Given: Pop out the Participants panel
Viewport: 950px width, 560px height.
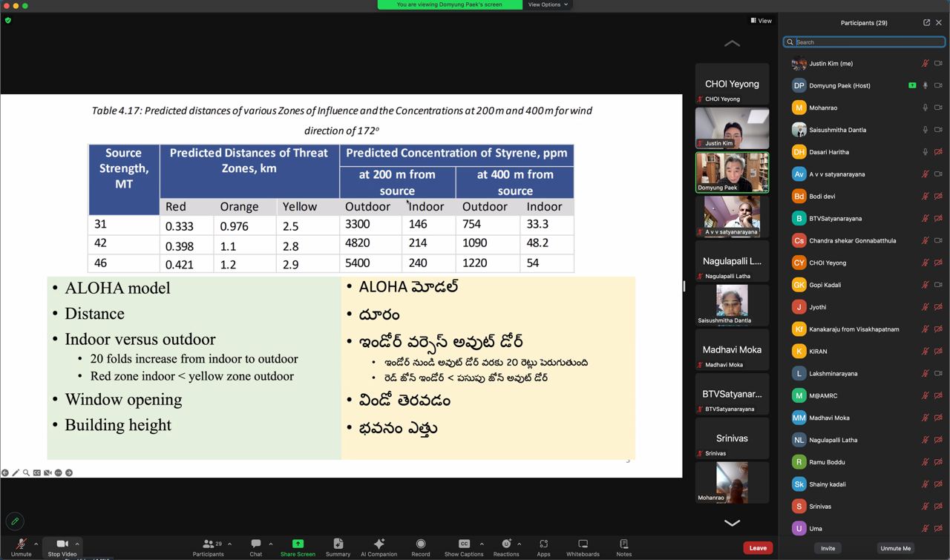Looking at the screenshot, I should (926, 23).
